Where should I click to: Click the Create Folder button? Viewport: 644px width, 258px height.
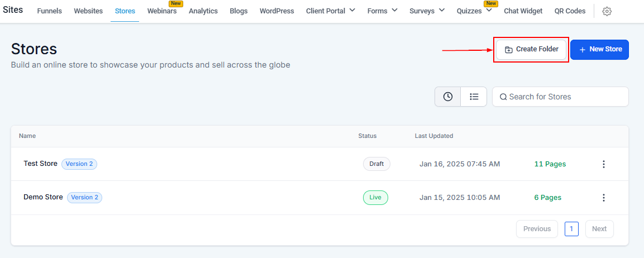tap(531, 49)
